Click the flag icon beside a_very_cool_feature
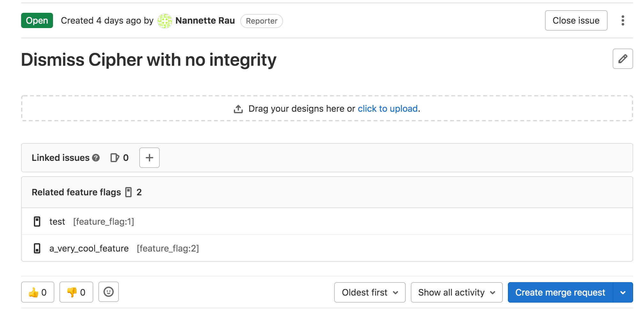 click(37, 248)
